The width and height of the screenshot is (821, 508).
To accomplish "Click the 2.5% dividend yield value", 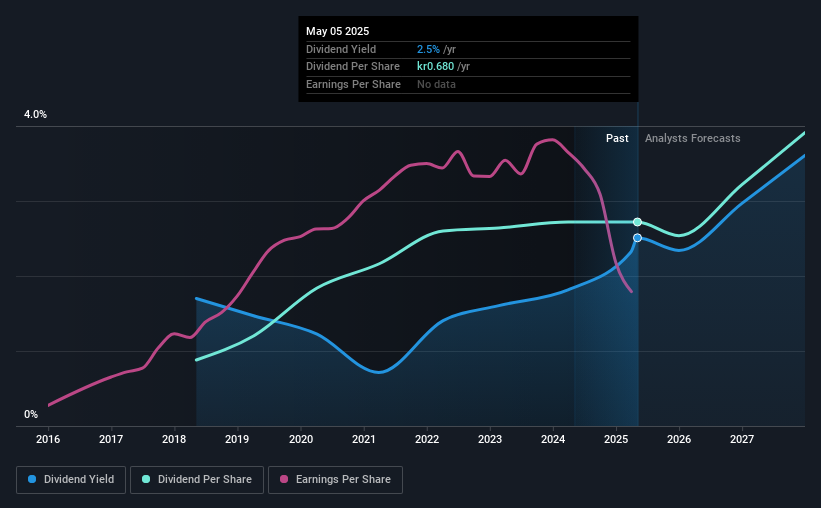I will (x=428, y=49).
